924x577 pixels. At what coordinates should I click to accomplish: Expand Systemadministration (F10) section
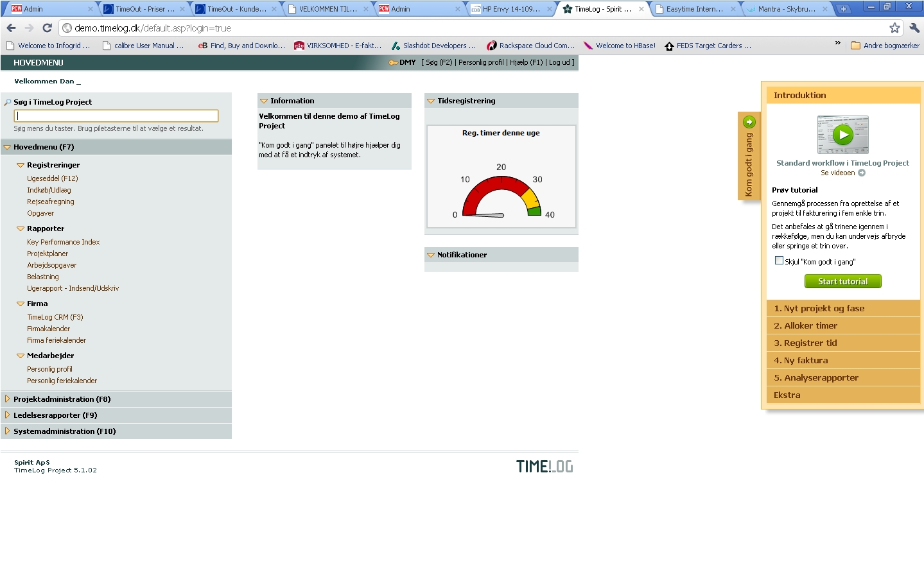tap(7, 431)
